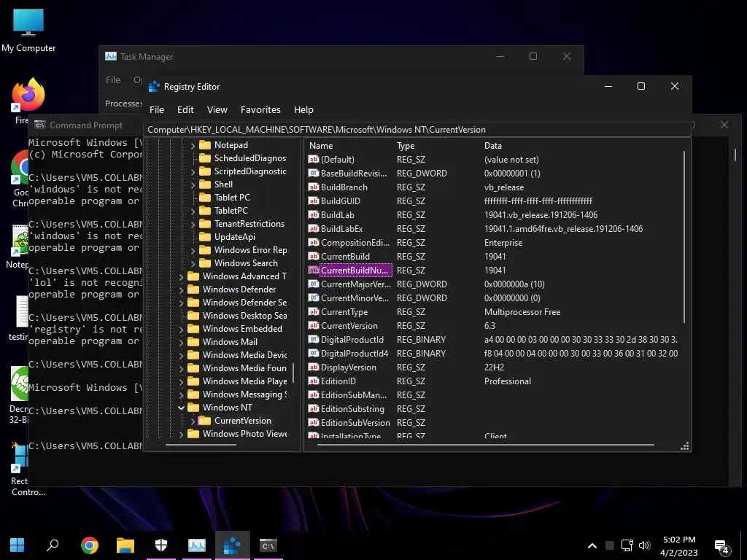Image resolution: width=747 pixels, height=560 pixels.
Task: Expand the CurrentVersion subkey
Action: pyautogui.click(x=193, y=421)
